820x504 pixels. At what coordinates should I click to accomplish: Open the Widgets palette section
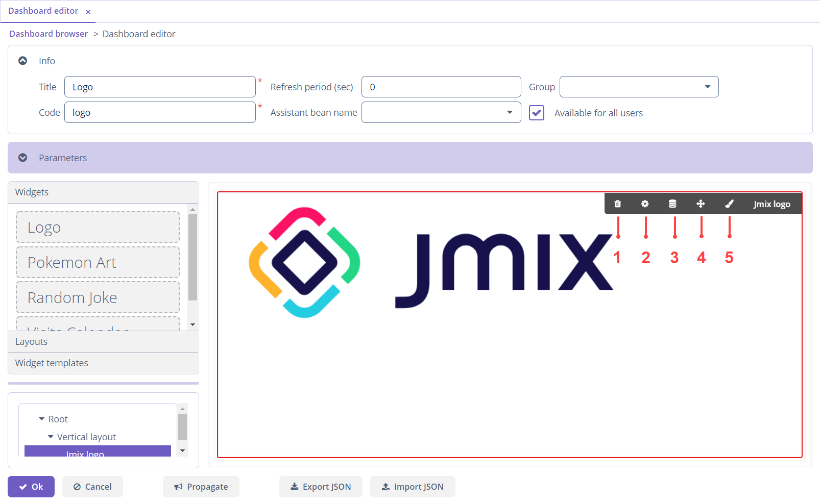coord(103,192)
